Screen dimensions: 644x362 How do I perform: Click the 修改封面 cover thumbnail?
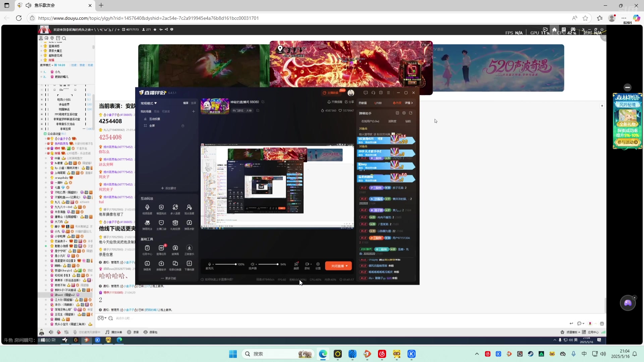[215, 107]
